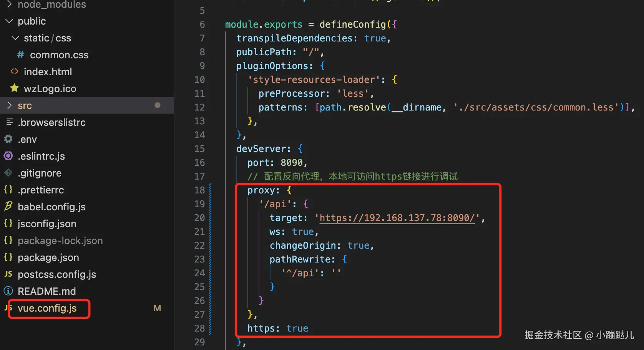Click the Babel icon beside babel.config.js
Viewport: 644px width, 350px height.
point(8,206)
